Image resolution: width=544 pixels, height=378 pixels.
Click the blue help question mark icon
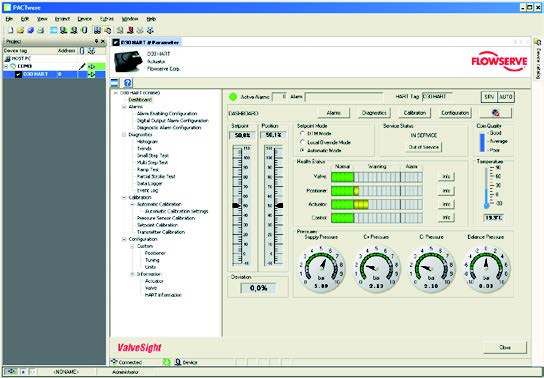click(128, 83)
